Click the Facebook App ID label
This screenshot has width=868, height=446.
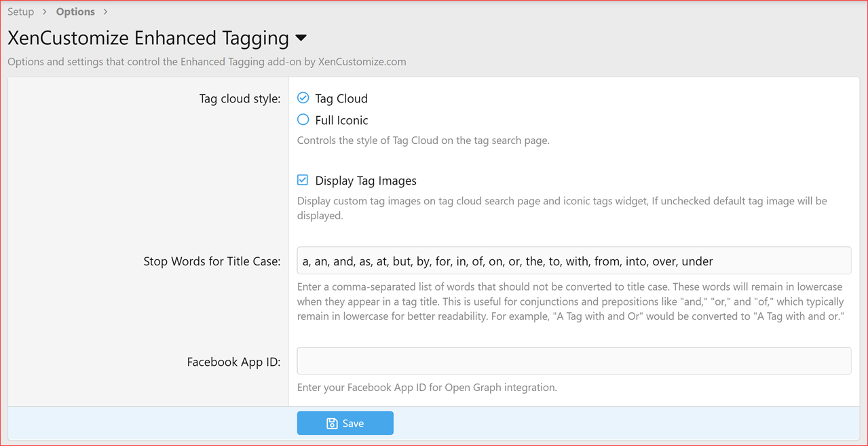pyautogui.click(x=235, y=362)
